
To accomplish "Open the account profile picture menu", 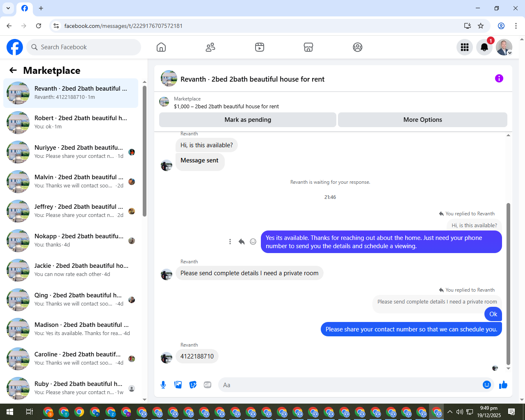I will point(504,47).
